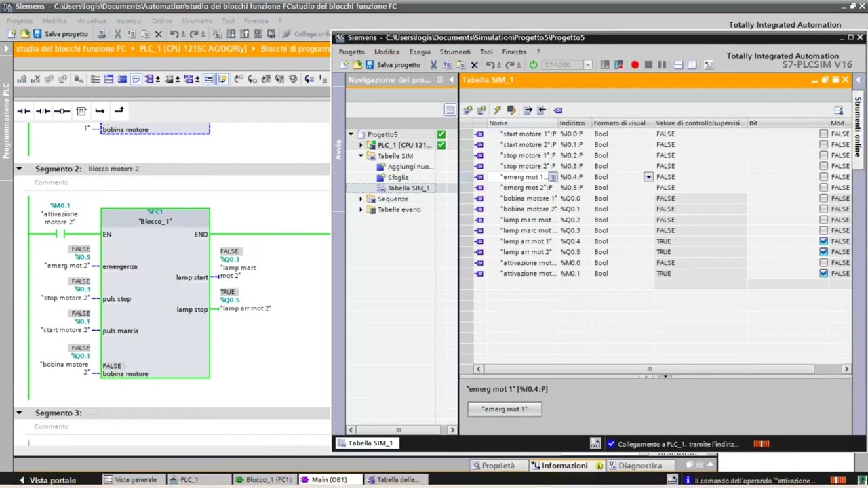Click the TIA Portal scissors cut icon
This screenshot has width=868, height=488.
117,34
